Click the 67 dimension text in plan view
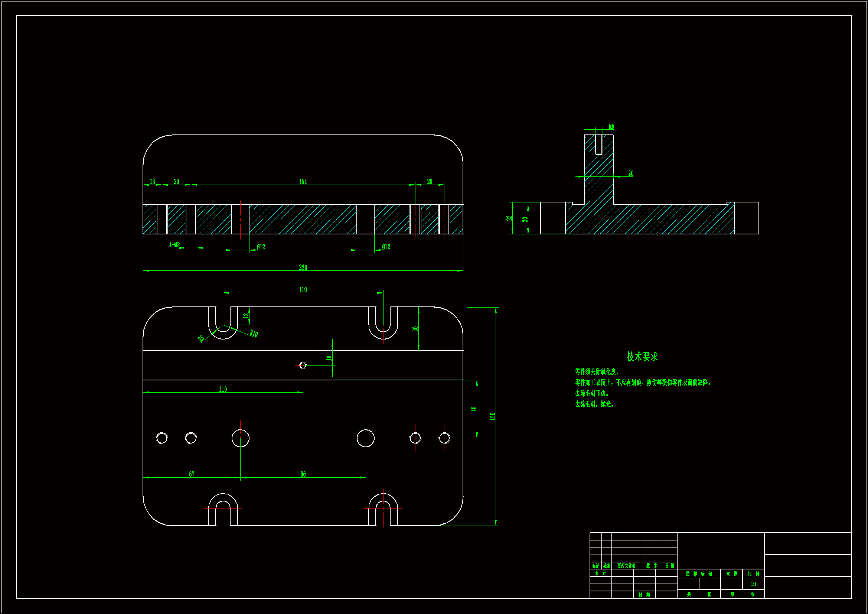 tap(192, 474)
